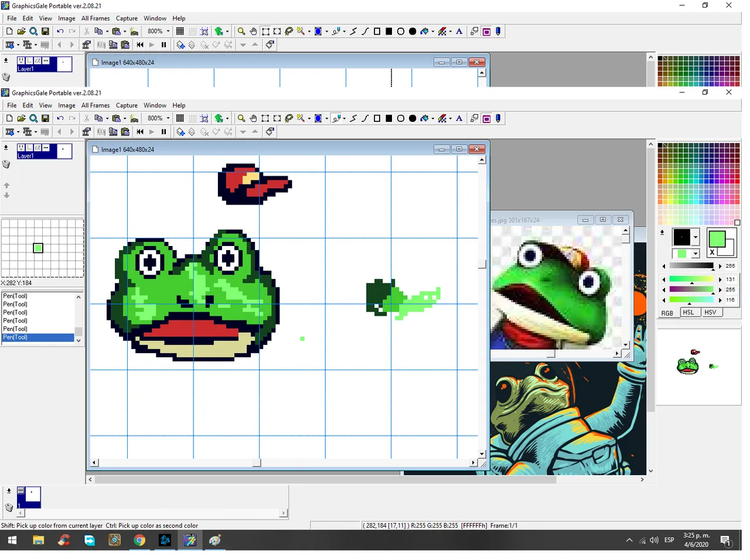Click Paste icon in front window toolbar
Image resolution: width=750 pixels, height=560 pixels.
(116, 118)
